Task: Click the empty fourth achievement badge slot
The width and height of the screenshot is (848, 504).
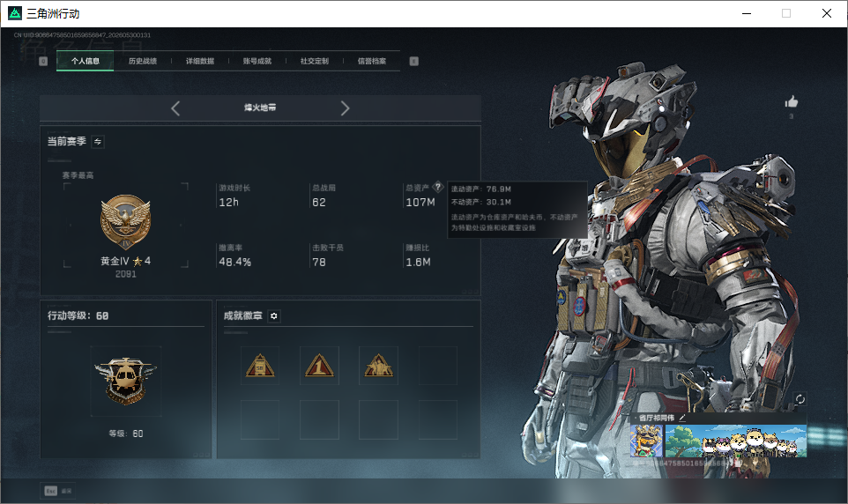Action: [438, 366]
